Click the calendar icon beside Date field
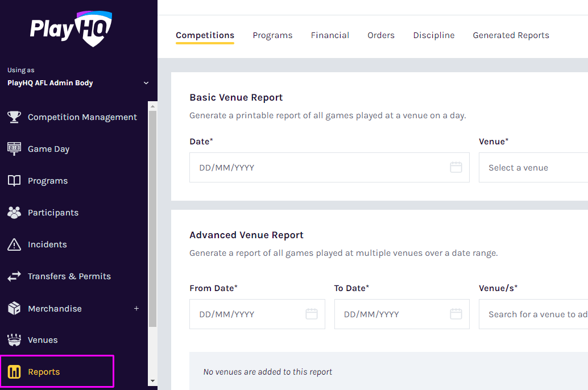 click(456, 167)
